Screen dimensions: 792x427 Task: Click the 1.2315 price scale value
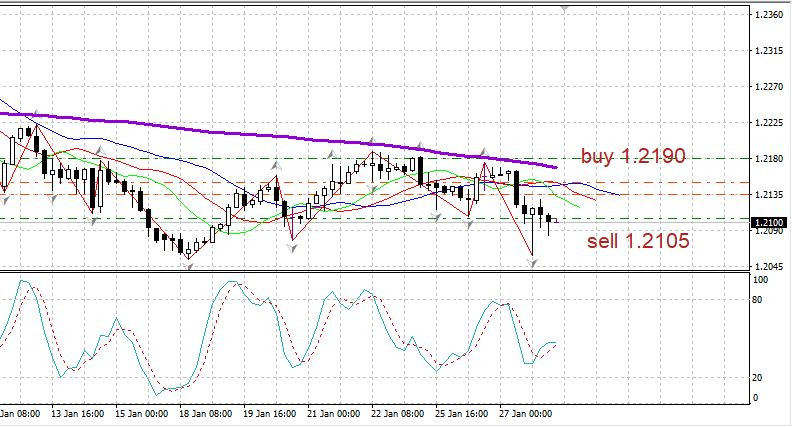click(x=769, y=51)
